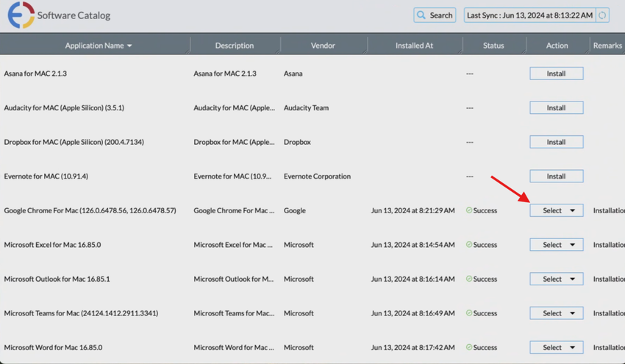Screen dimensions: 625x364
Task: Click the Installed At column header
Action: point(414,46)
